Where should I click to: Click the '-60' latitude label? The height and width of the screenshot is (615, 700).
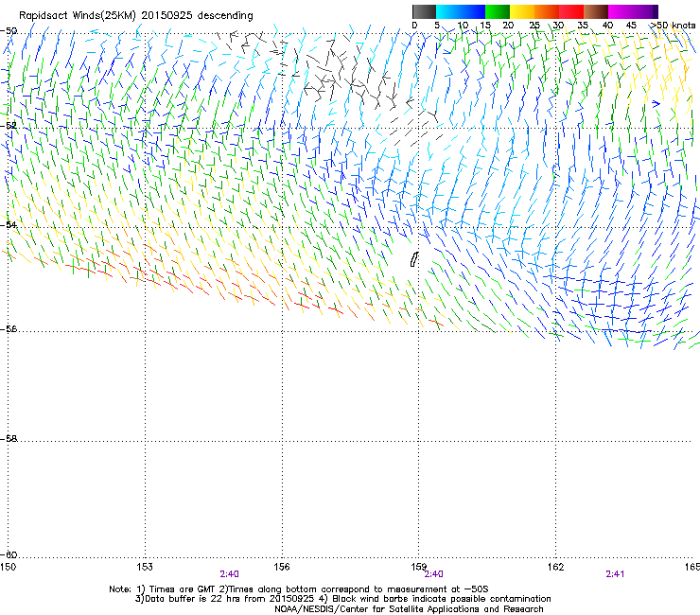[9, 554]
